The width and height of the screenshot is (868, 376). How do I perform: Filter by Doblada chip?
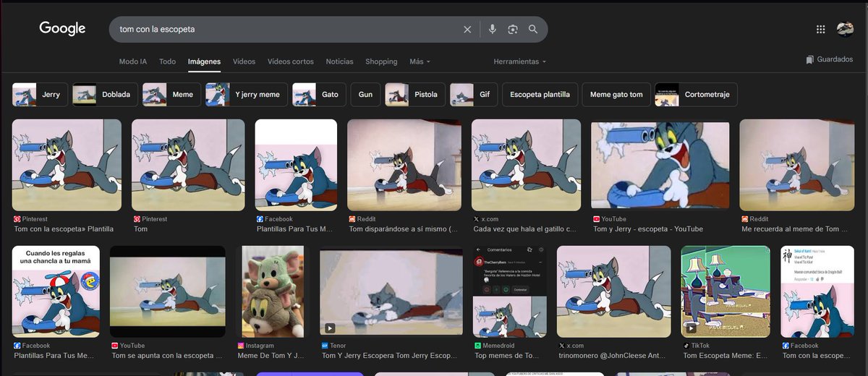point(105,95)
